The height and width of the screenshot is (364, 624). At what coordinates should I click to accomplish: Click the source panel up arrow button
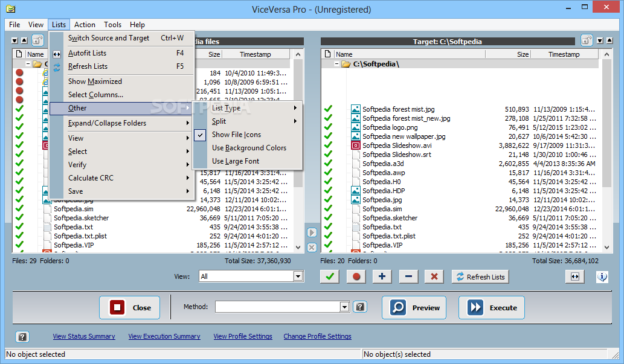[x=24, y=40]
